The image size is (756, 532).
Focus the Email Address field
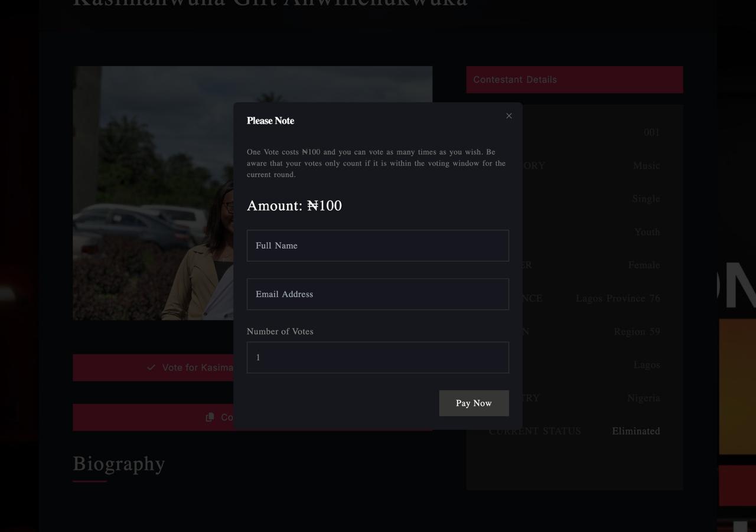click(x=377, y=294)
